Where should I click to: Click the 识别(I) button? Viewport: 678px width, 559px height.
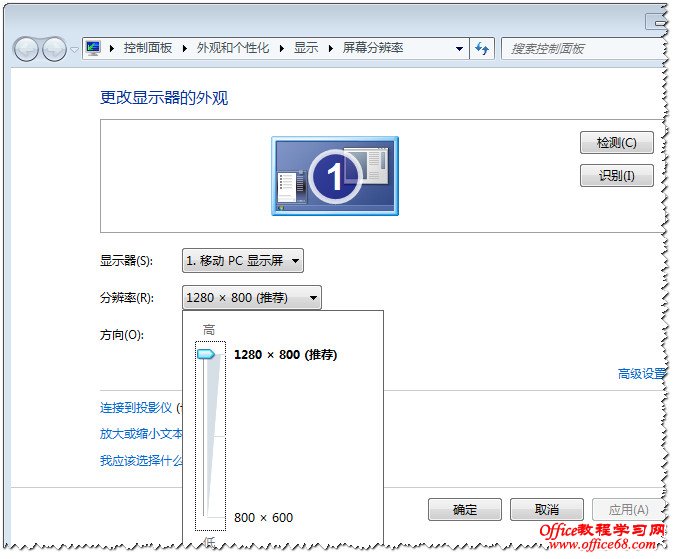tap(616, 176)
